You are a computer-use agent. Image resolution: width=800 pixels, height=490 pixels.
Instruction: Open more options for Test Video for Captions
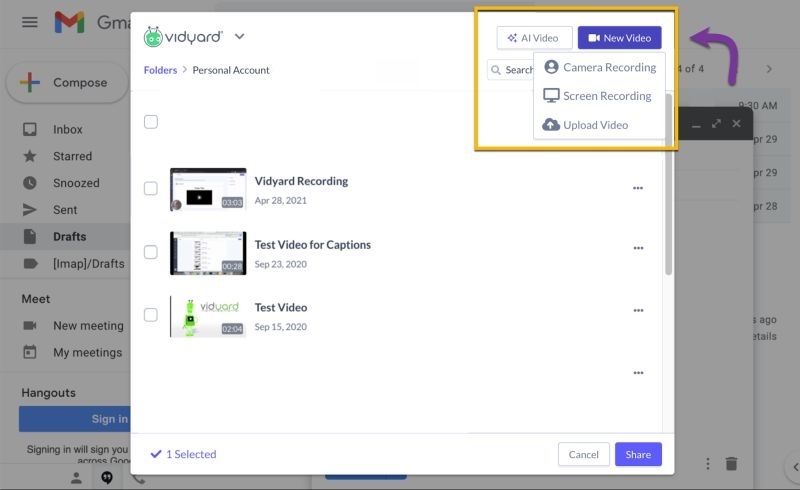click(638, 248)
